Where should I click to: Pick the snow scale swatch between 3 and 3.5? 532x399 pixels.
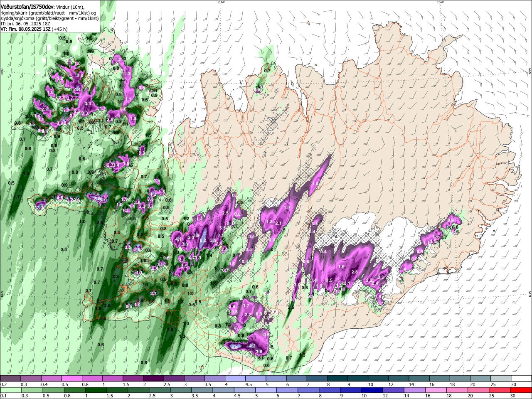(x=194, y=379)
